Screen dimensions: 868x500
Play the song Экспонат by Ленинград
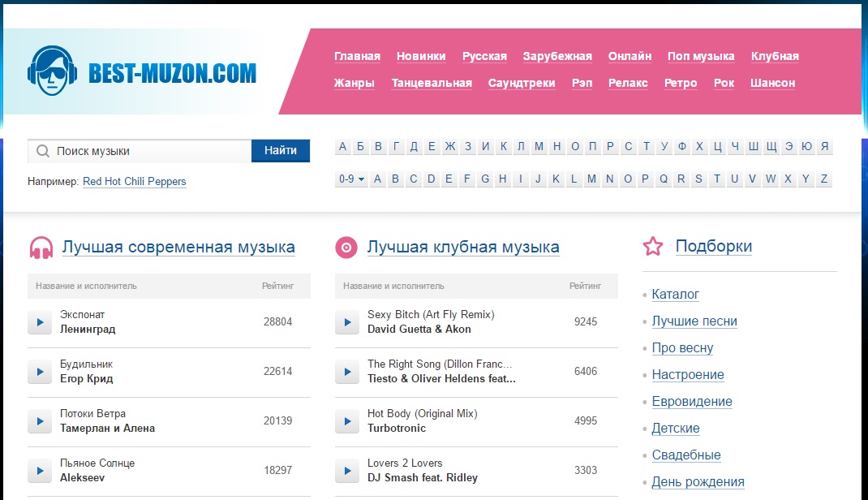pos(39,322)
